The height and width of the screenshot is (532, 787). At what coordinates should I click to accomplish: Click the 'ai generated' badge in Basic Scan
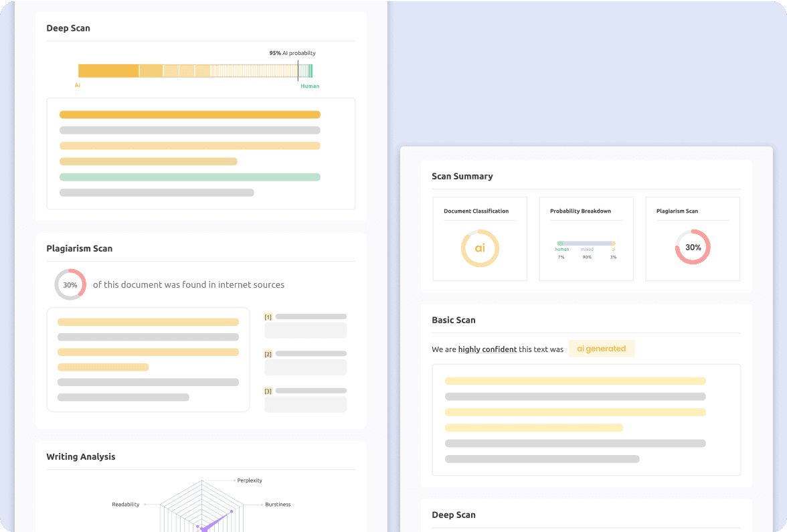(601, 348)
